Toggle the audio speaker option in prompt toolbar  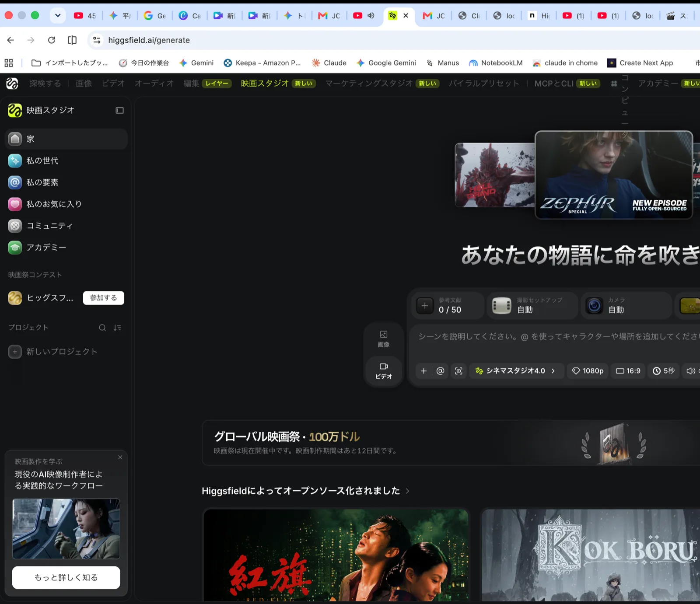click(691, 371)
